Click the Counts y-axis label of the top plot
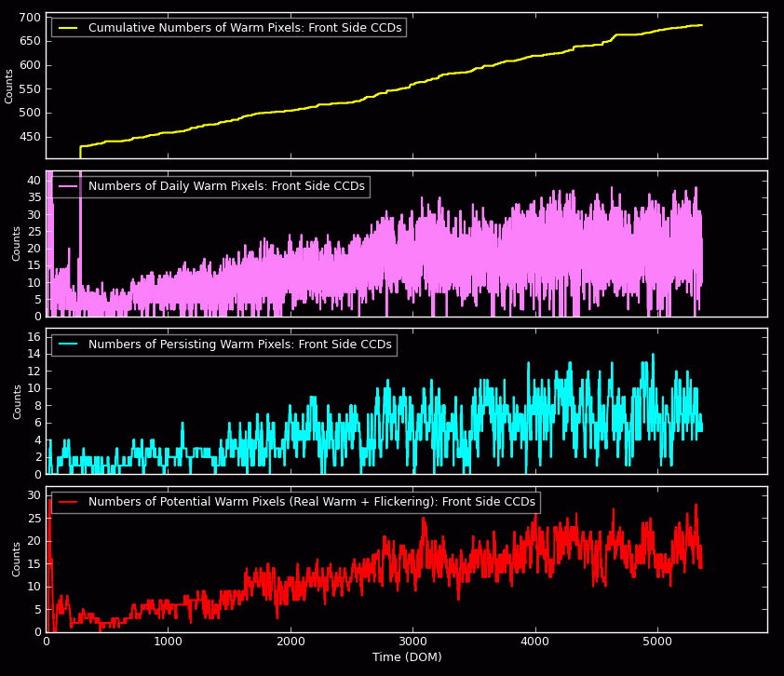 click(x=9, y=86)
